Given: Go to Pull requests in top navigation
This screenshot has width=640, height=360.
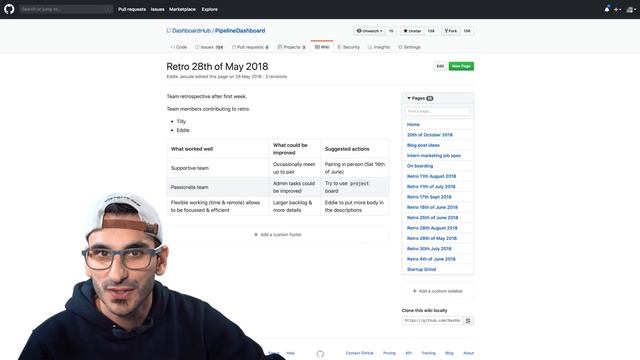Looking at the screenshot, I should 132,9.
